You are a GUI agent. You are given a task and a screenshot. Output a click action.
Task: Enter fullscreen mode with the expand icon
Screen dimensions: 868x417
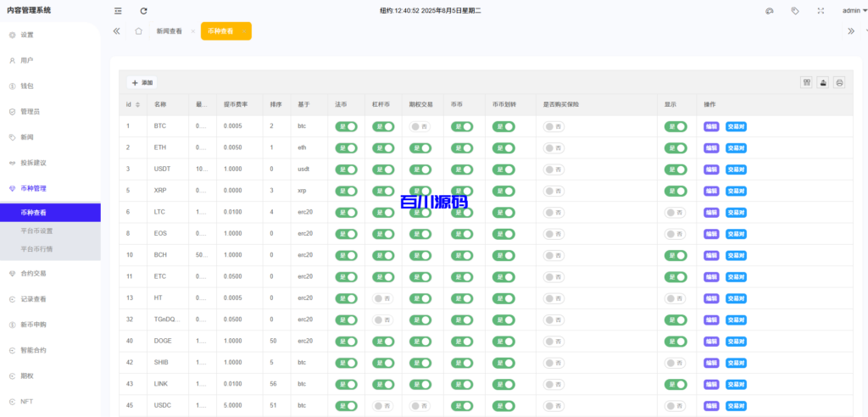(x=820, y=11)
